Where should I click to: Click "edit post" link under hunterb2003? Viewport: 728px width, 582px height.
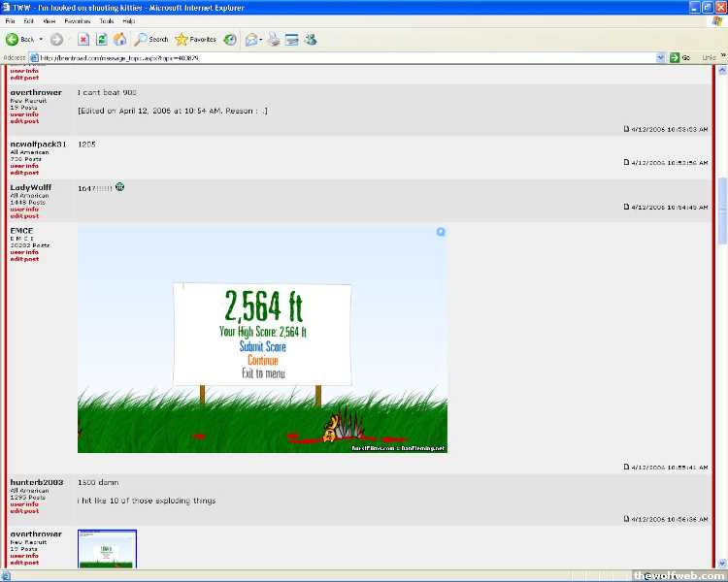(24, 511)
